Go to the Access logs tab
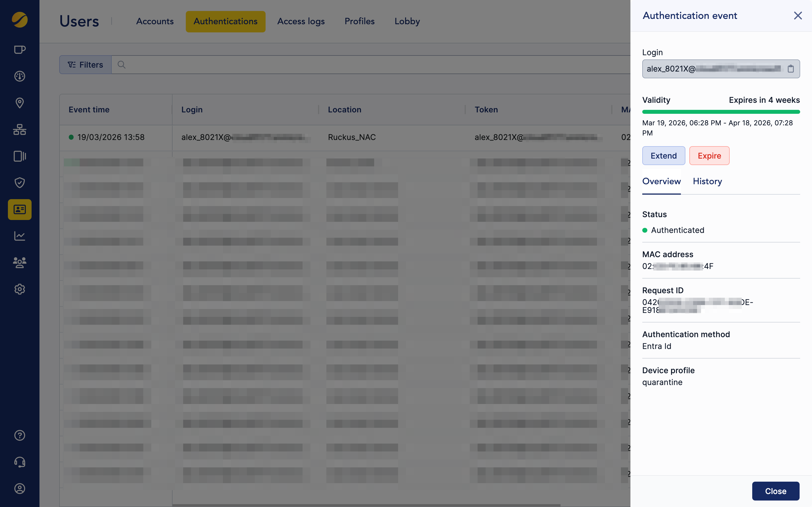 tap(301, 21)
